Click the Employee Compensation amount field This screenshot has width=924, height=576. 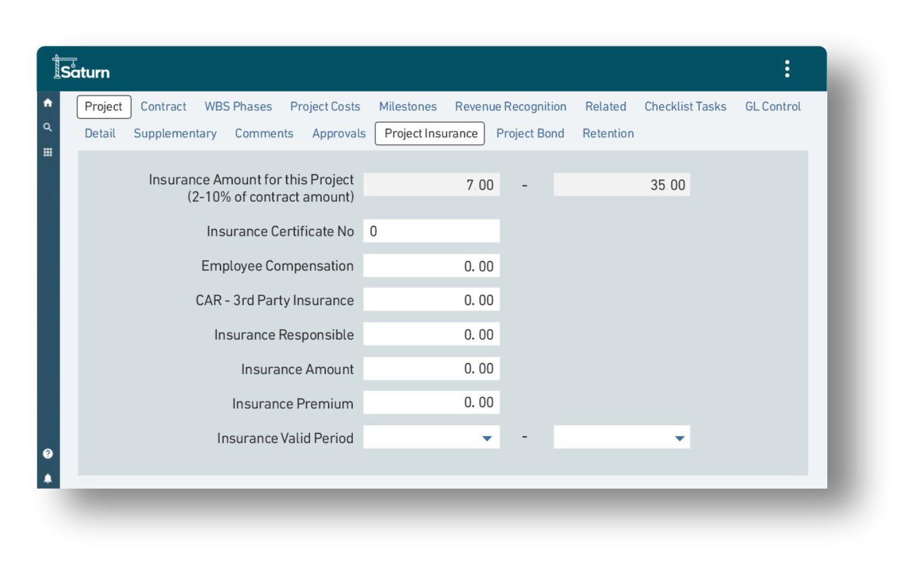[x=432, y=266]
